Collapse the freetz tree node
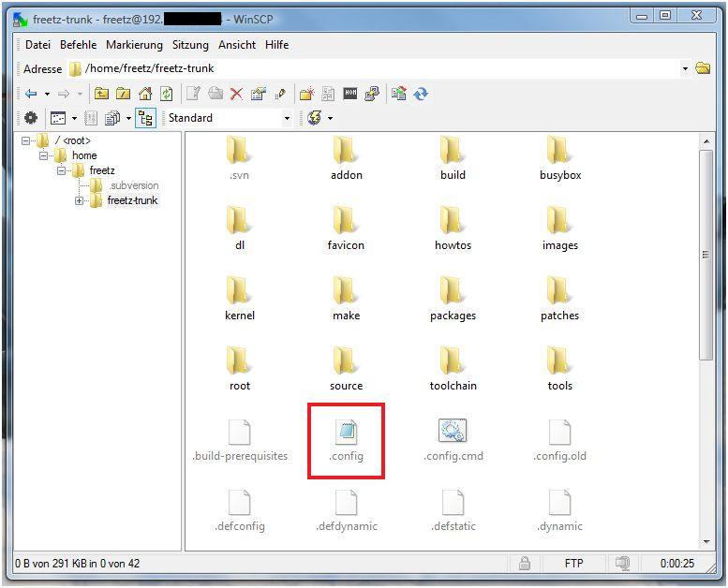728x588 pixels. point(62,170)
